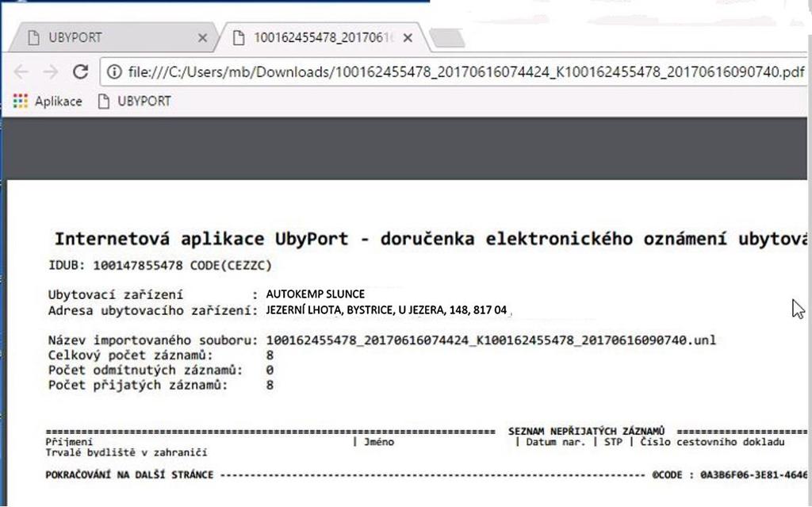Click the Počet přijatých záznamů label
The image size is (812, 507).
coord(138,385)
